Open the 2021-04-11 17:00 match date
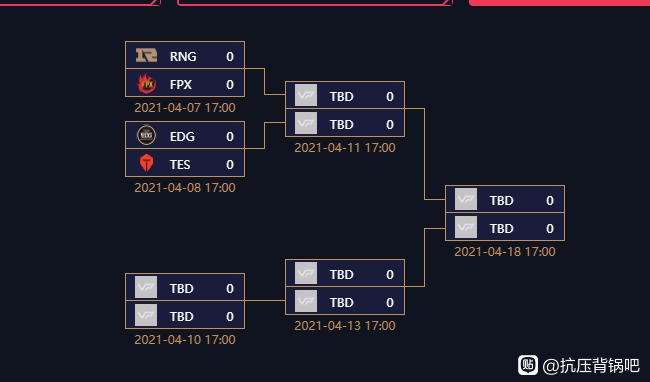 pos(345,148)
